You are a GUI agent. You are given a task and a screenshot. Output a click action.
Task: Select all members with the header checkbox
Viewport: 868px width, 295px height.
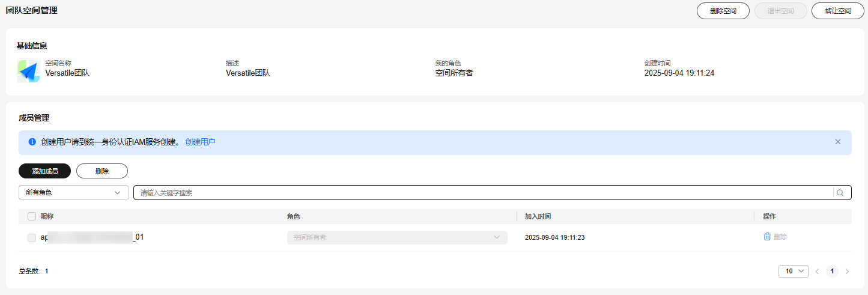point(32,216)
